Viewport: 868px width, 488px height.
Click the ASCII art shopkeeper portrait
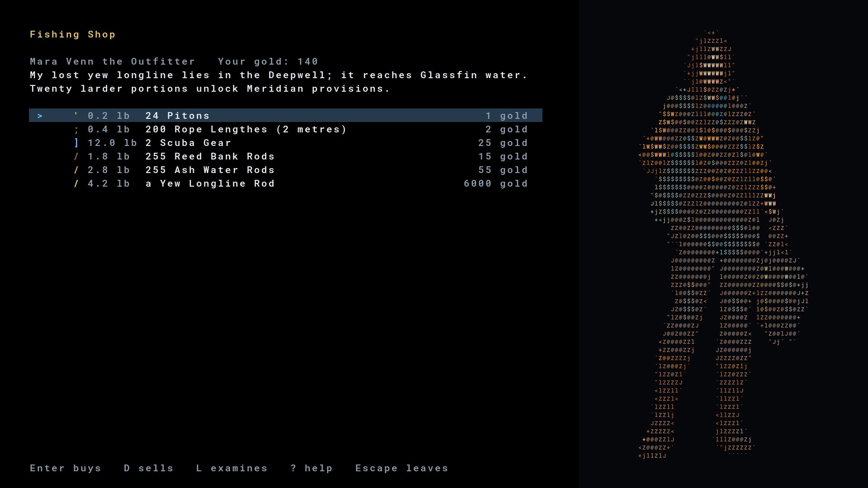click(723, 244)
